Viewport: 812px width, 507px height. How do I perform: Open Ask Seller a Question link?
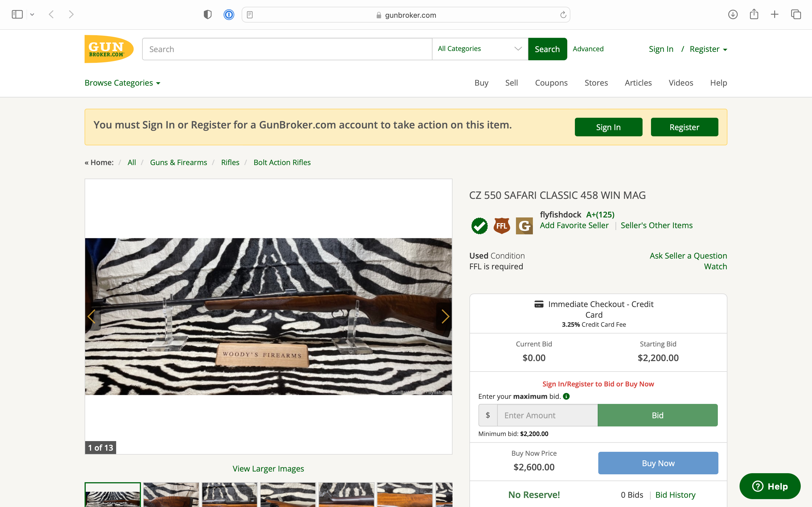688,255
